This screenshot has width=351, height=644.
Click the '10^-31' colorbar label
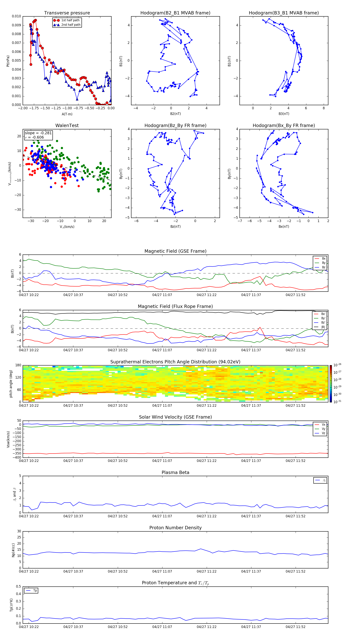pyautogui.click(x=337, y=402)
